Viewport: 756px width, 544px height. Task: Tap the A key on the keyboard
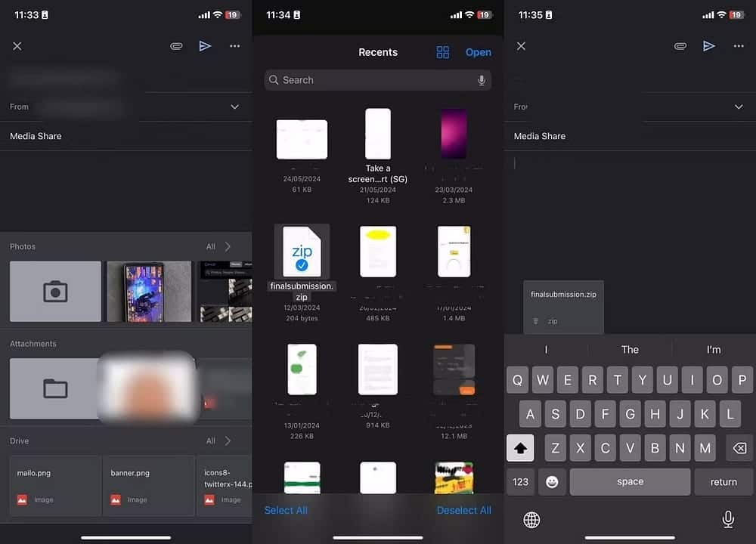point(531,414)
